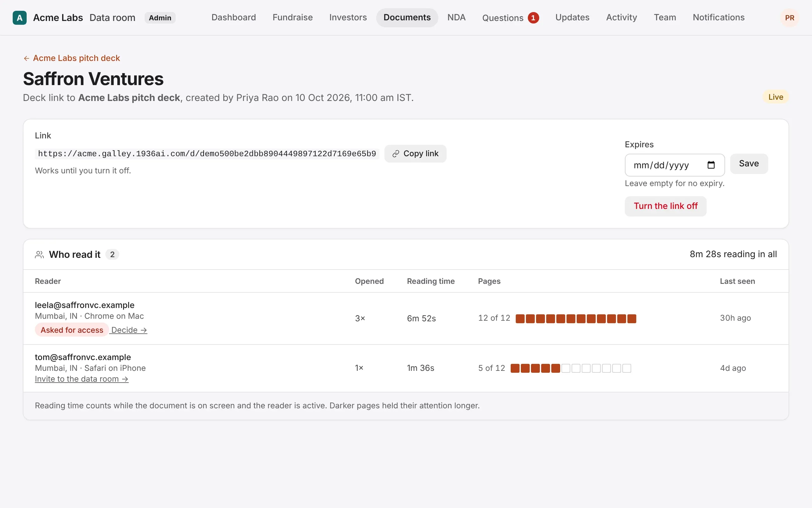Open the Notifications tab

pyautogui.click(x=718, y=17)
